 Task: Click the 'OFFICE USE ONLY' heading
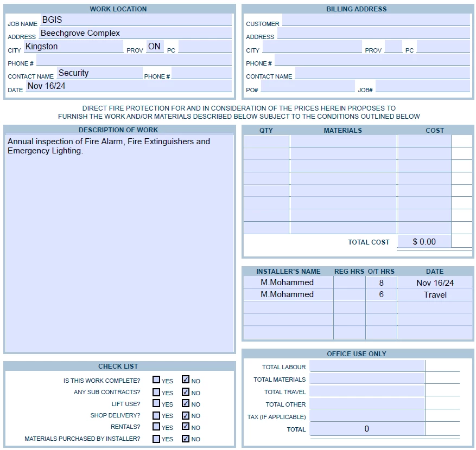(357, 354)
